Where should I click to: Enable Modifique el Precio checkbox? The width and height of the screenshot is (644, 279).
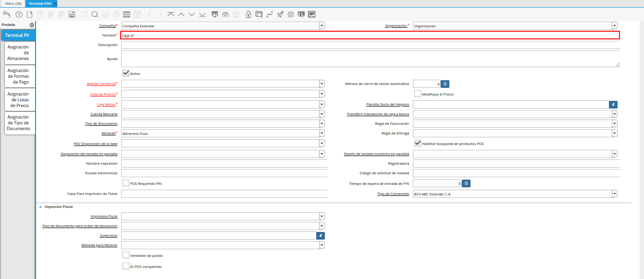(x=418, y=94)
